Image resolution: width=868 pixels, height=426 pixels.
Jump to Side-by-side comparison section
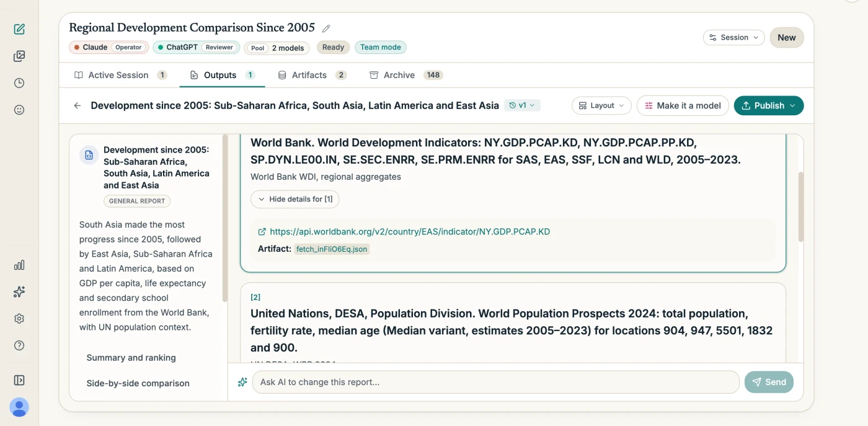pos(138,383)
